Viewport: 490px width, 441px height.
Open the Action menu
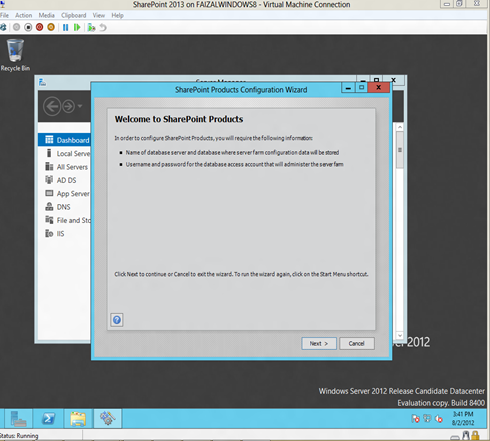tap(23, 15)
